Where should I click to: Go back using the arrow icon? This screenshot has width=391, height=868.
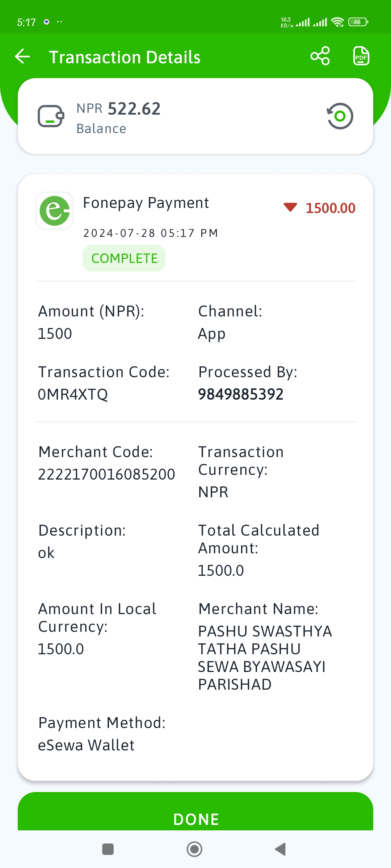(22, 56)
